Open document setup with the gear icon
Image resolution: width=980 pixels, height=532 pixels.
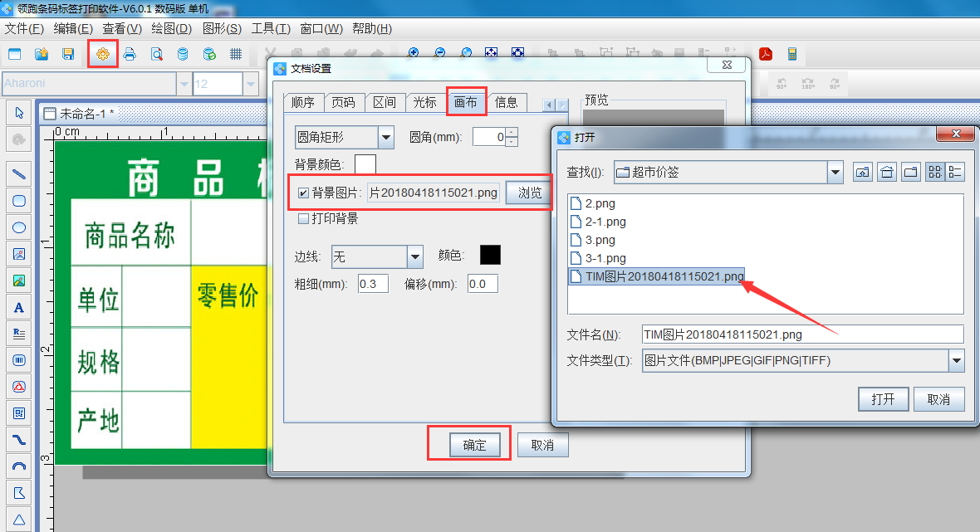pos(103,52)
